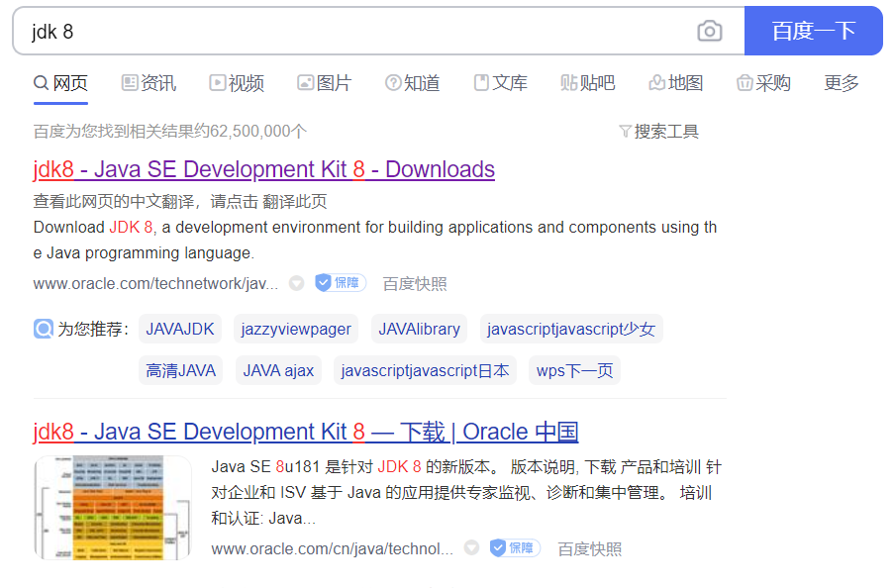Click the 采购 procurement icon
This screenshot has height=588, width=894.
[x=743, y=83]
